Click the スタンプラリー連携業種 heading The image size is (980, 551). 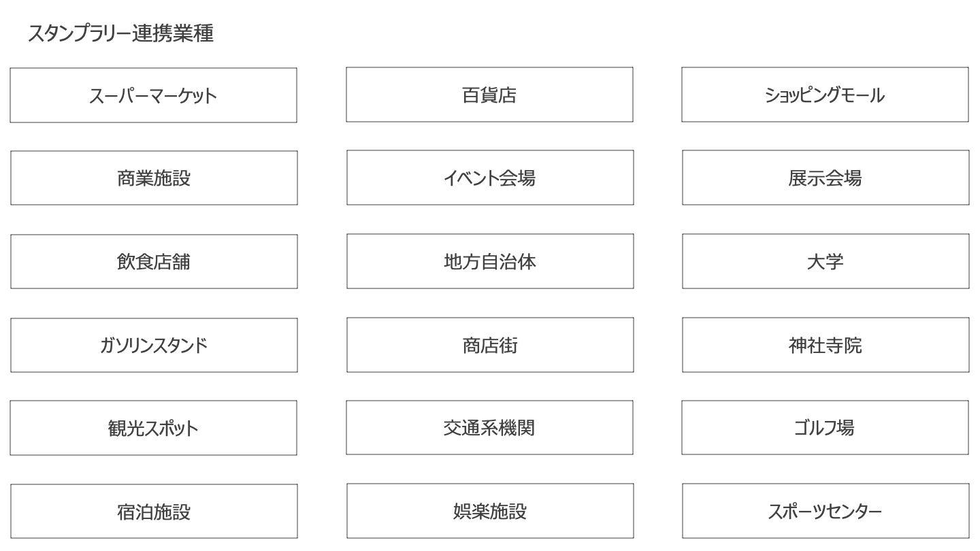pyautogui.click(x=120, y=34)
